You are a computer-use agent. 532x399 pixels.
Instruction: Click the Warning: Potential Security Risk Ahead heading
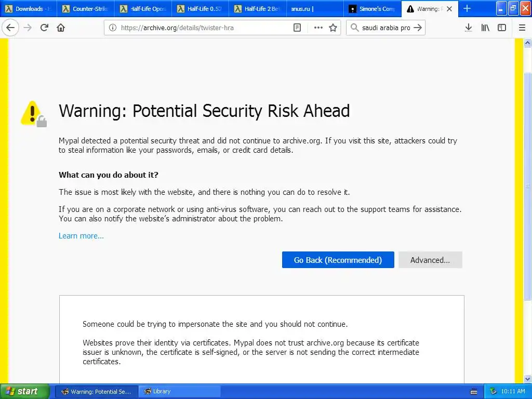click(204, 111)
